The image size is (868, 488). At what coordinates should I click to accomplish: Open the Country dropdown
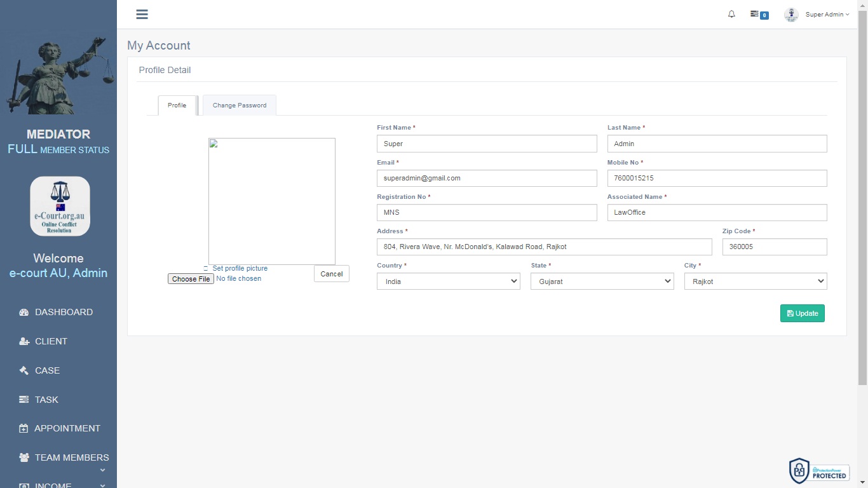pyautogui.click(x=449, y=281)
